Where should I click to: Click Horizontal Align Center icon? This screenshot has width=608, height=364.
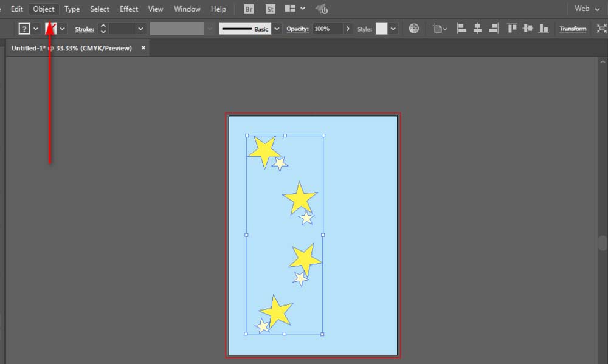477,29
